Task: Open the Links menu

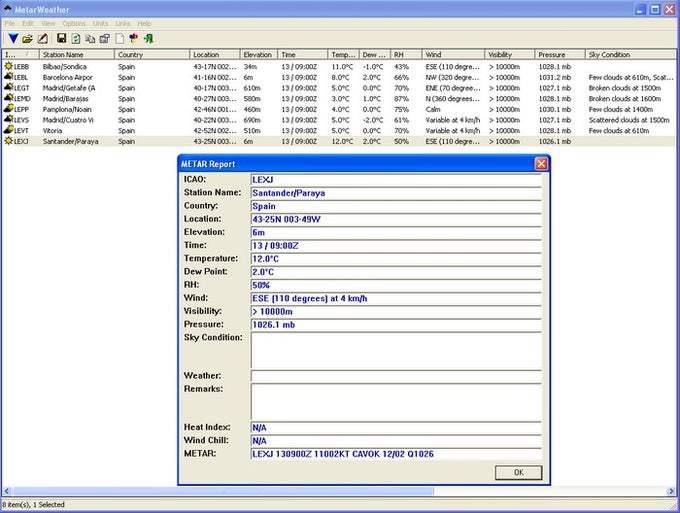Action: 123,23
